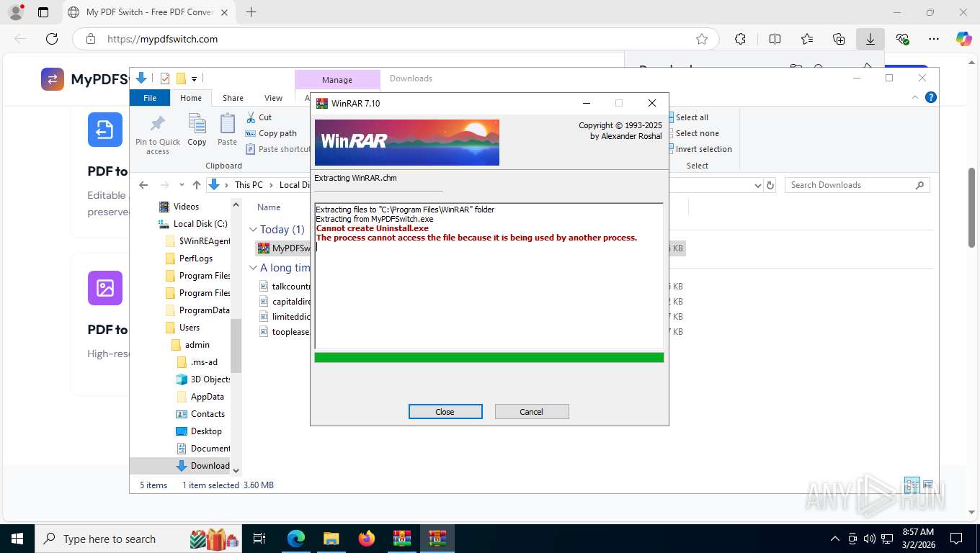The width and height of the screenshot is (980, 553).
Task: Click Cancel button in WinRAR dialog
Action: tap(532, 412)
